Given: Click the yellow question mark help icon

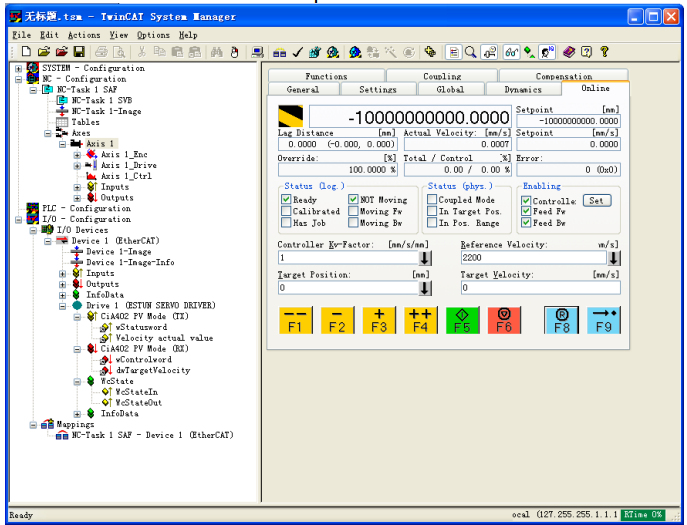Looking at the screenshot, I should pyautogui.click(x=605, y=52).
